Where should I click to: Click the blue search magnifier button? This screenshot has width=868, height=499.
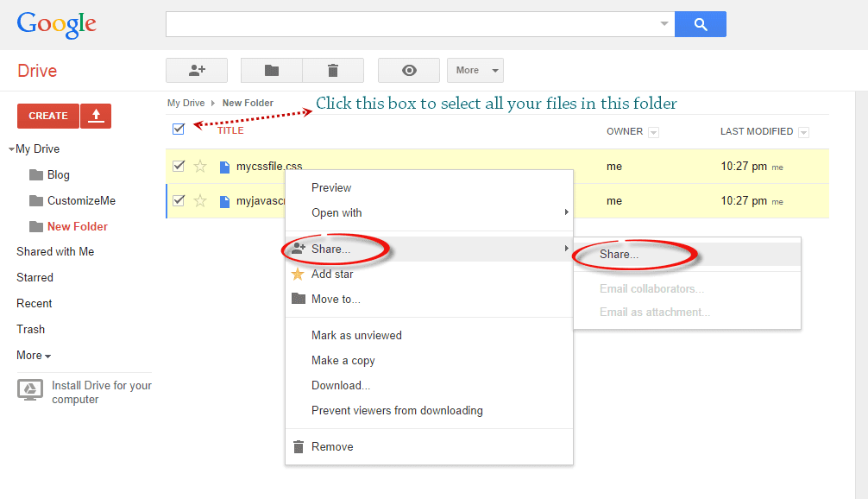click(700, 23)
